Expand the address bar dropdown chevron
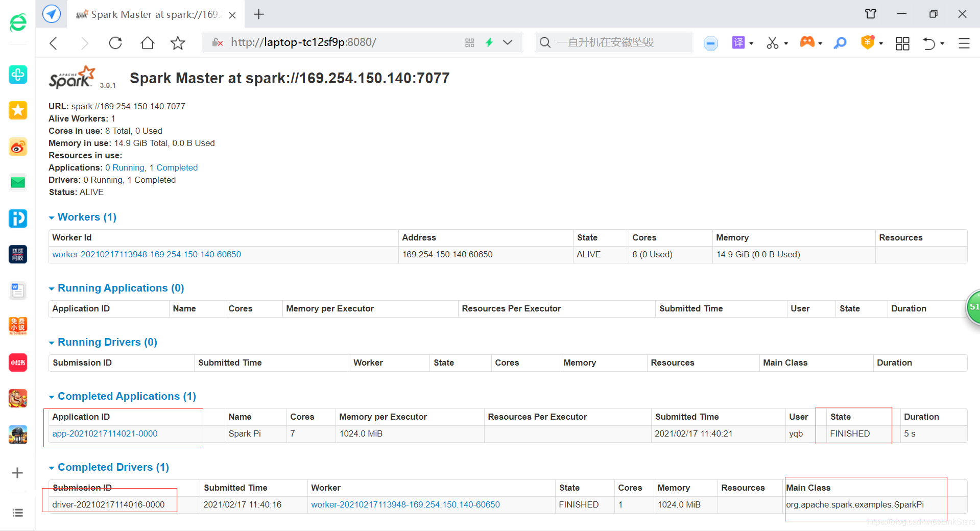The image size is (980, 531). (508, 42)
